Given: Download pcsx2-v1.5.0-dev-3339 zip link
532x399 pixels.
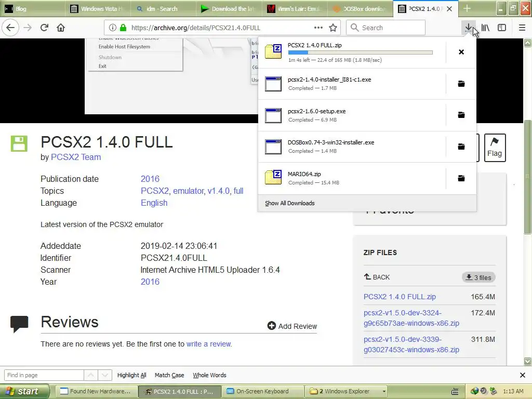Looking at the screenshot, I should click(x=411, y=344).
